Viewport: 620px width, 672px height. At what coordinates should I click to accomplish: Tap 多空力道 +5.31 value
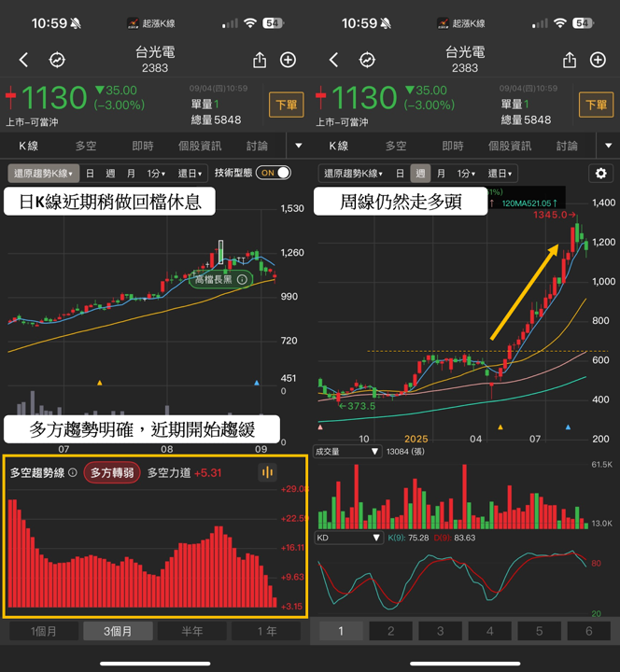coord(184,472)
